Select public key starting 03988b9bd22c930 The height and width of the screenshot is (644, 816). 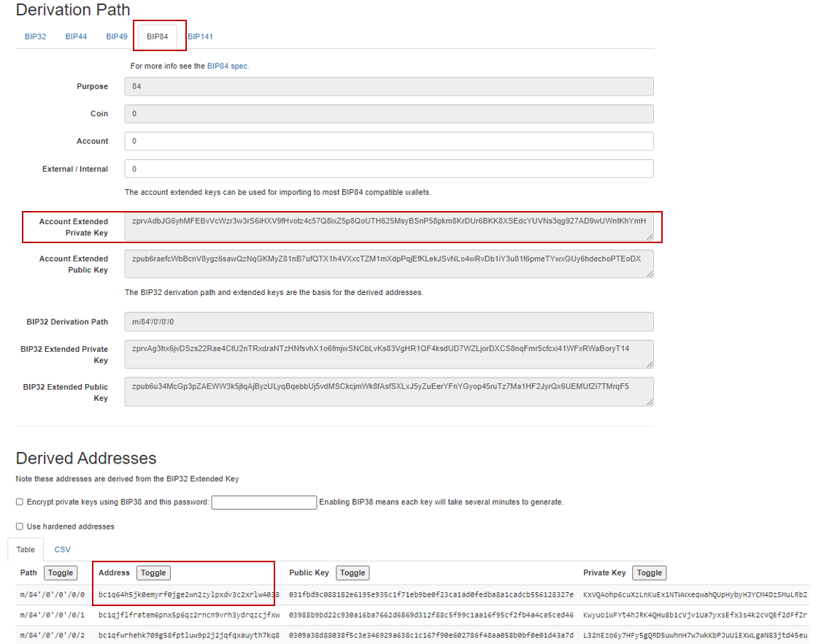(431, 615)
